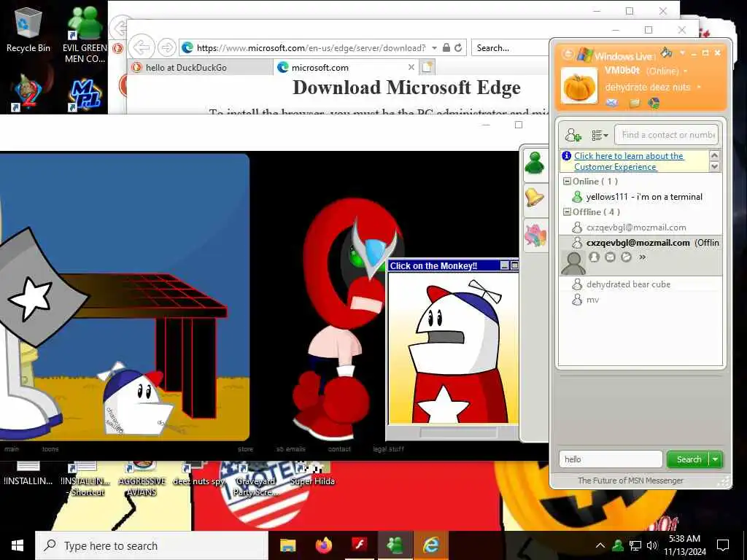Image resolution: width=747 pixels, height=560 pixels.
Task: Click the 'Find a contact or number' field
Action: (x=666, y=135)
